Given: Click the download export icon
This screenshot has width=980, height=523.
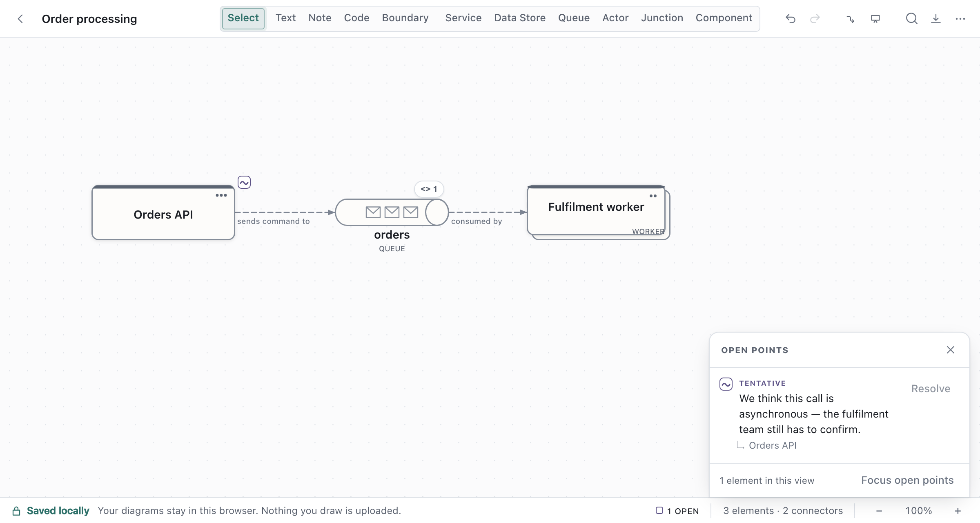Looking at the screenshot, I should 936,19.
